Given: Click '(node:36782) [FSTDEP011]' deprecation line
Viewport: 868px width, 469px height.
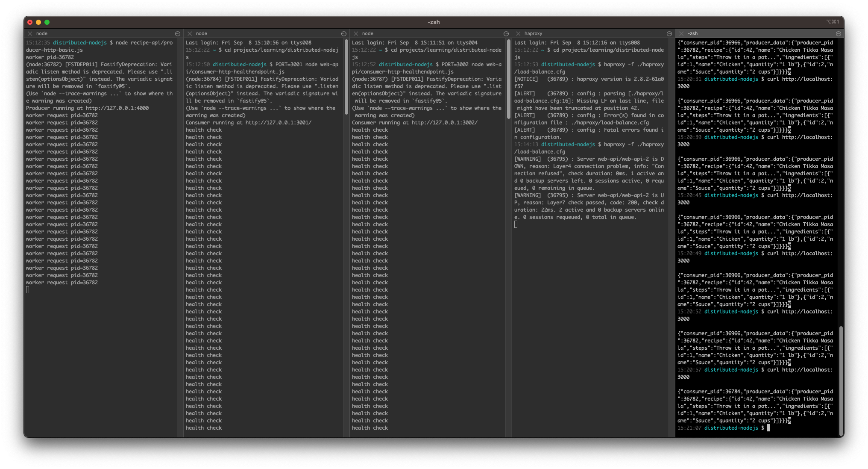Looking at the screenshot, I should [99, 64].
